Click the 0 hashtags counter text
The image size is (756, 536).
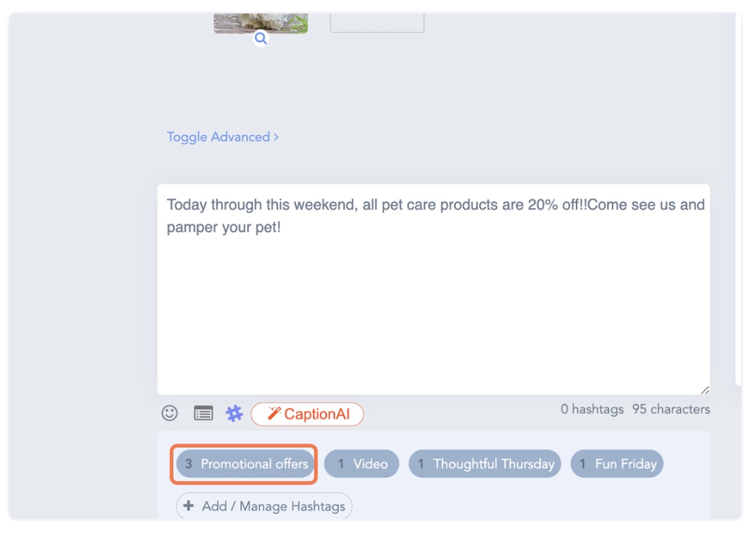coord(591,409)
